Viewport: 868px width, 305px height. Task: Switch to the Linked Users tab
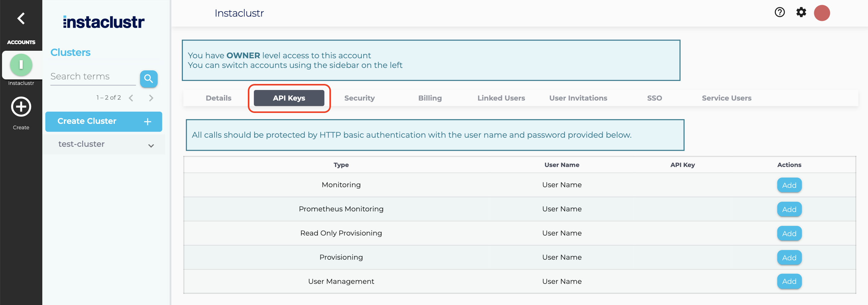[501, 98]
